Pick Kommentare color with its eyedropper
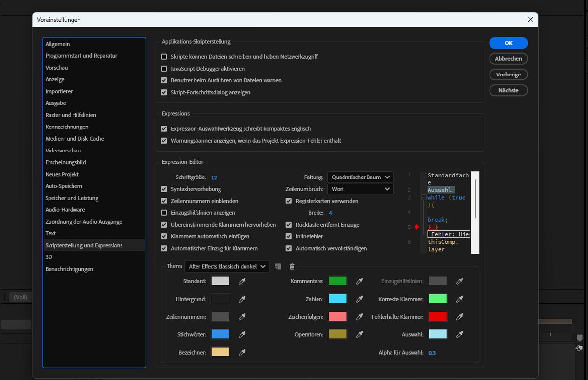This screenshot has height=380, width=588. 360,281
